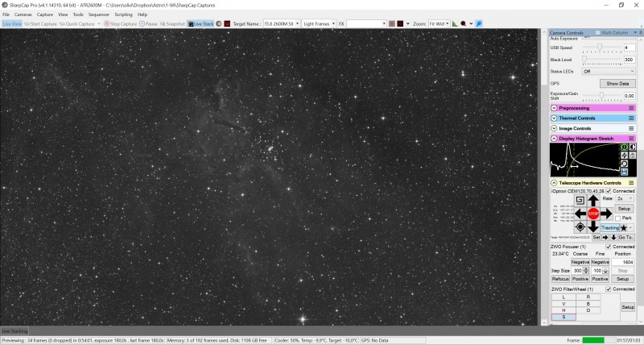Open the Light Frames type dropdown

(x=333, y=24)
